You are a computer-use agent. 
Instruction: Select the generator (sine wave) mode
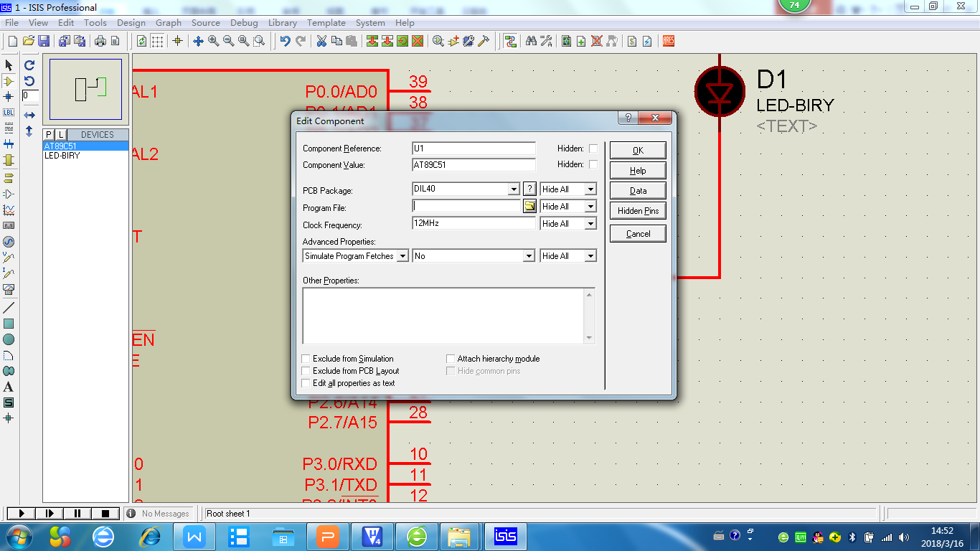click(x=9, y=242)
